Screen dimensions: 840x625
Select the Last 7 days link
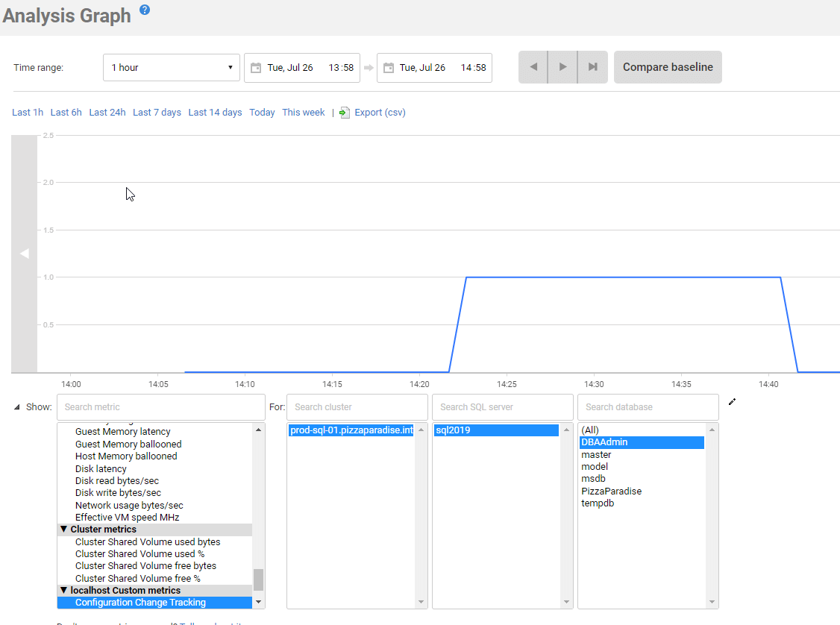coord(157,113)
